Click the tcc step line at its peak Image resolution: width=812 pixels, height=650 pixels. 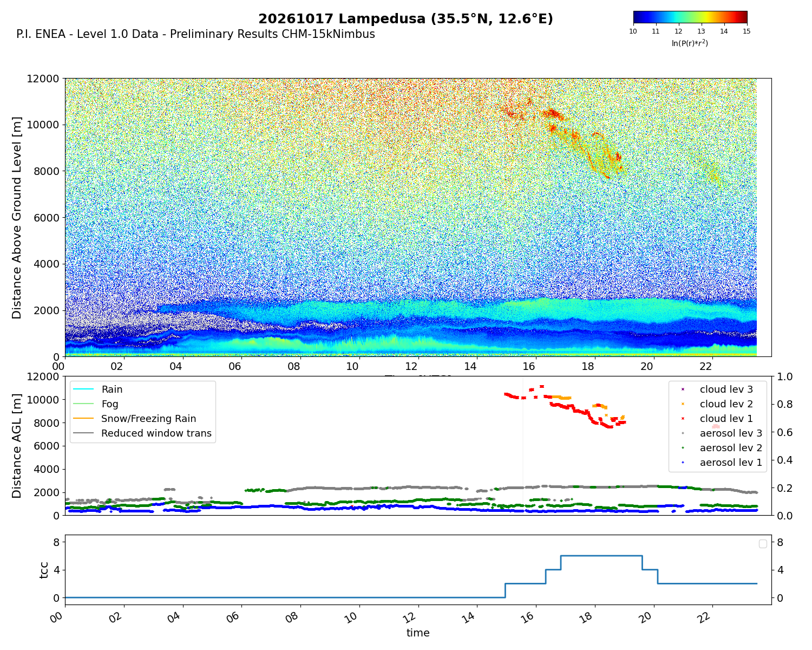(x=601, y=556)
